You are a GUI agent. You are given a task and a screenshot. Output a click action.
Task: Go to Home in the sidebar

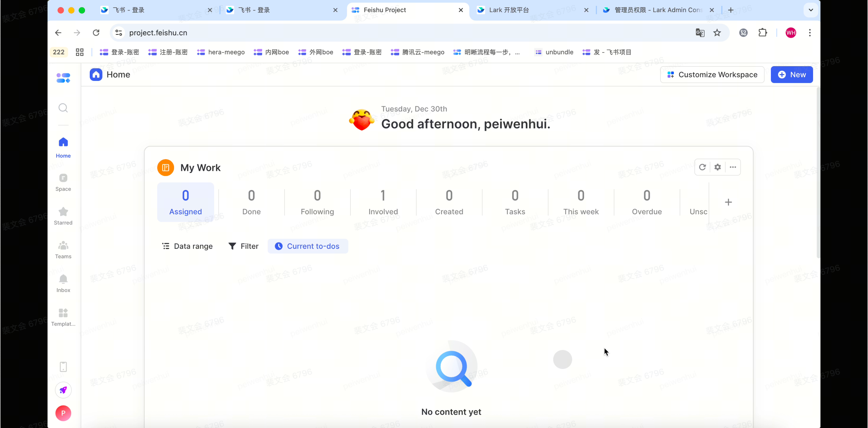63,148
